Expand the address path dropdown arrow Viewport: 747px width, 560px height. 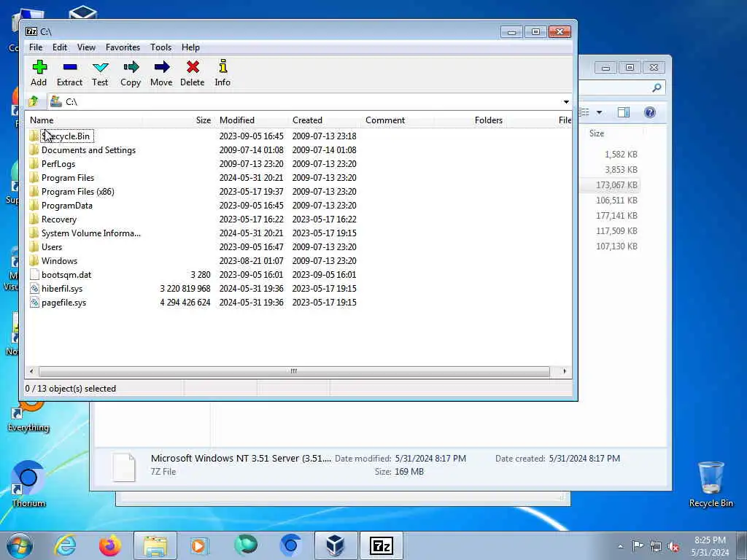click(x=566, y=102)
